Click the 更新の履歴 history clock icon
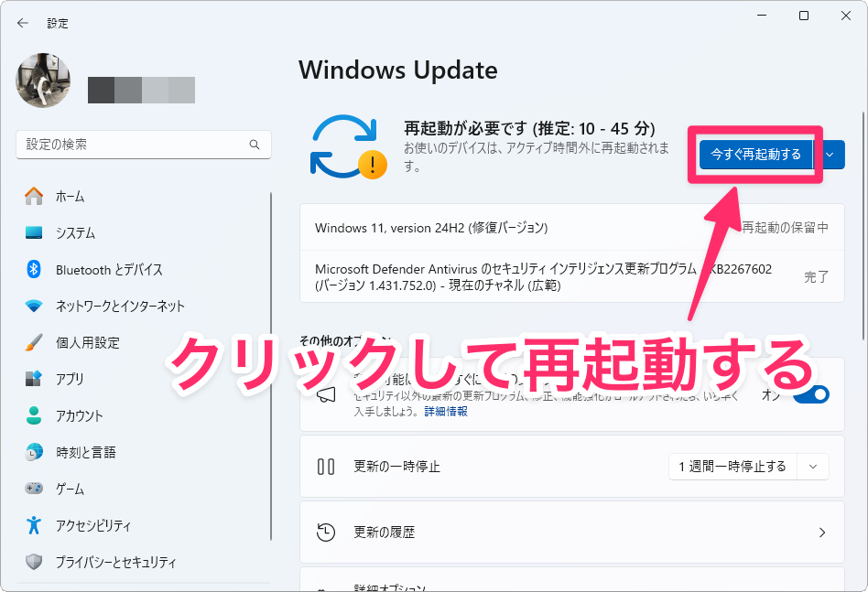The width and height of the screenshot is (868, 592). pyautogui.click(x=326, y=533)
